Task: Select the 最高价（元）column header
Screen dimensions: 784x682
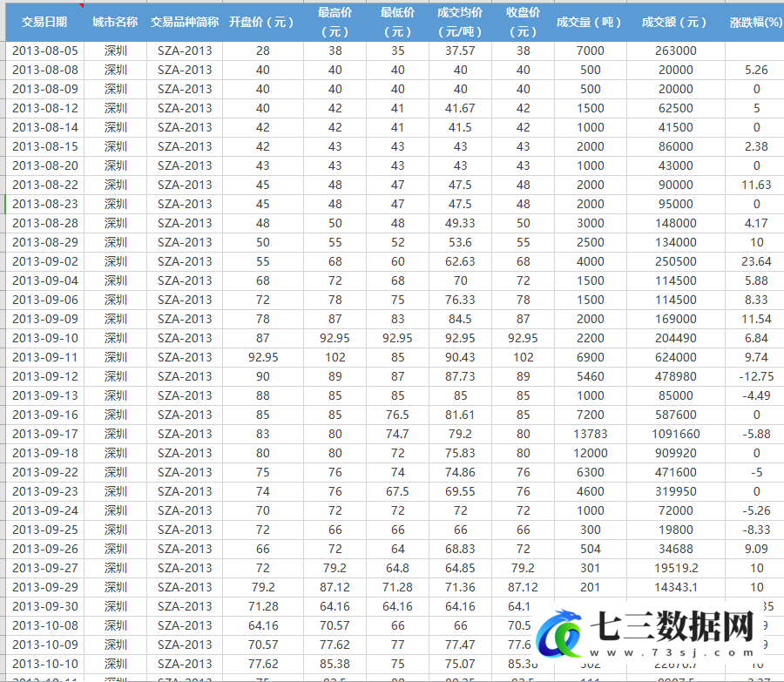Action: click(335, 22)
